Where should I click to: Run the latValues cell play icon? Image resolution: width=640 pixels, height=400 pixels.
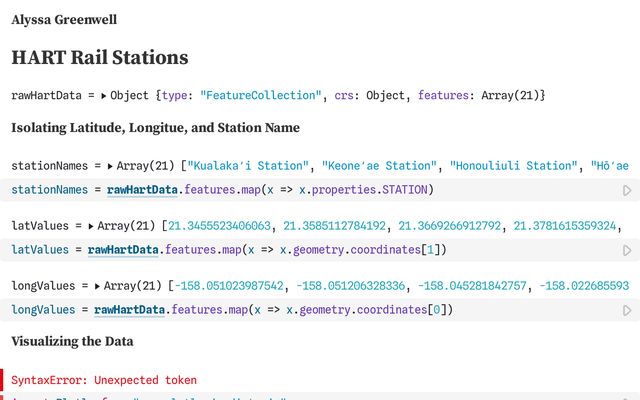[x=627, y=251]
